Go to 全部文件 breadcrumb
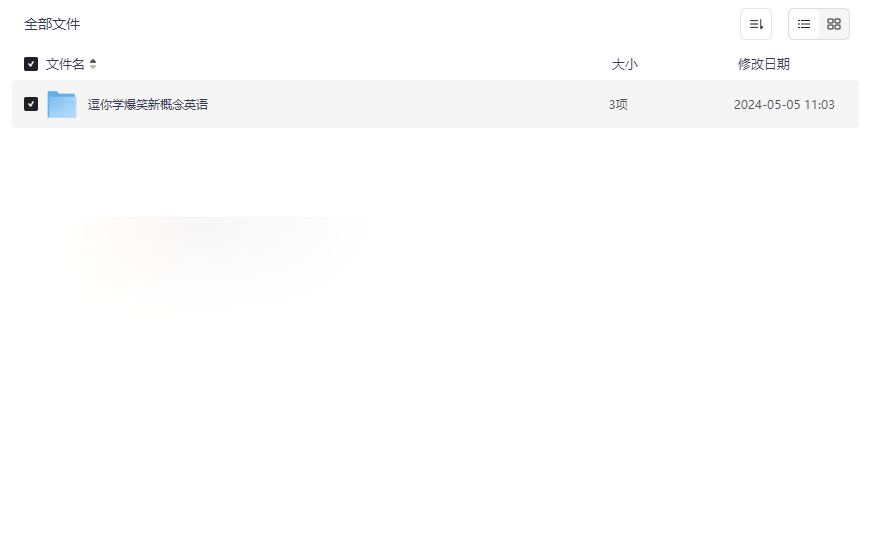 point(52,24)
